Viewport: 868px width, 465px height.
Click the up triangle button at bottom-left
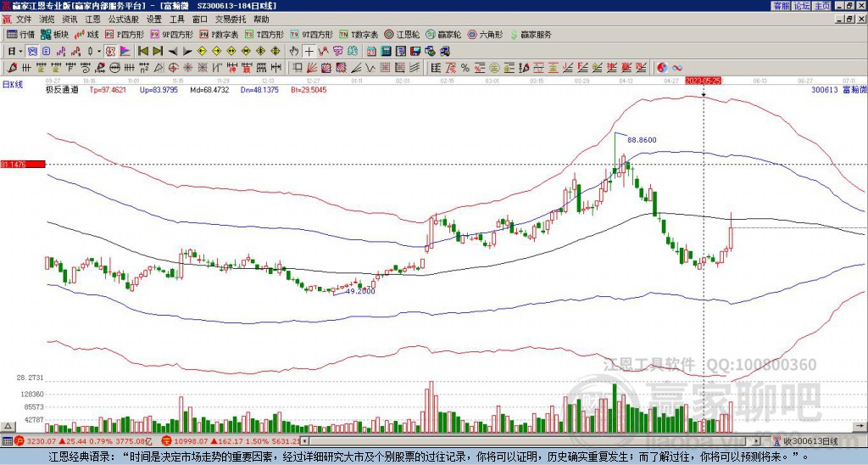click(x=7, y=426)
